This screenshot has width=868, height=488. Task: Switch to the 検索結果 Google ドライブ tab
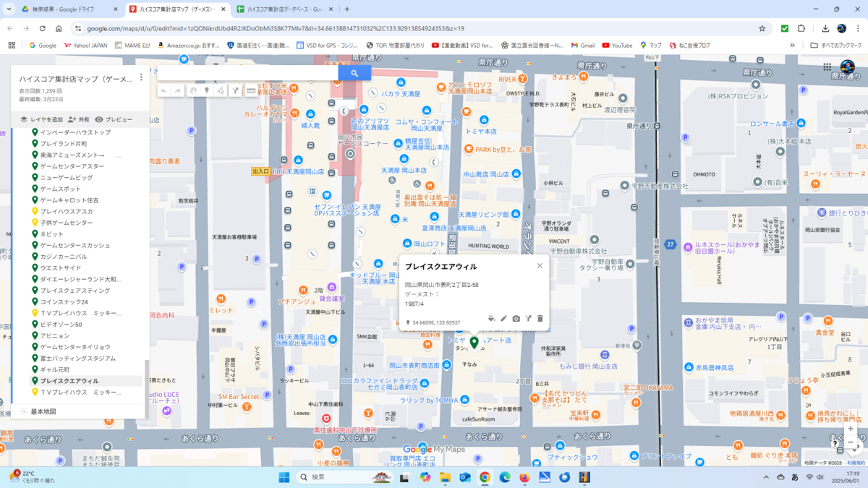point(69,9)
